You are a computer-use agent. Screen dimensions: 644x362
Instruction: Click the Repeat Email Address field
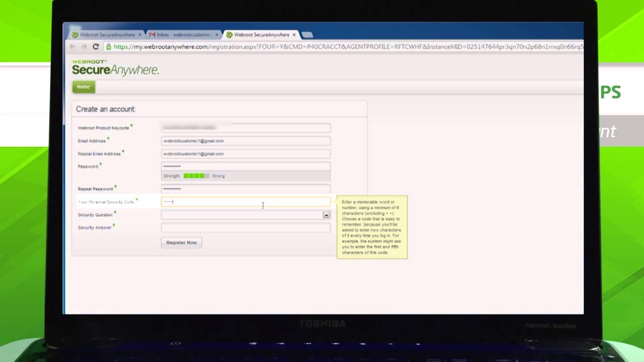point(246,154)
